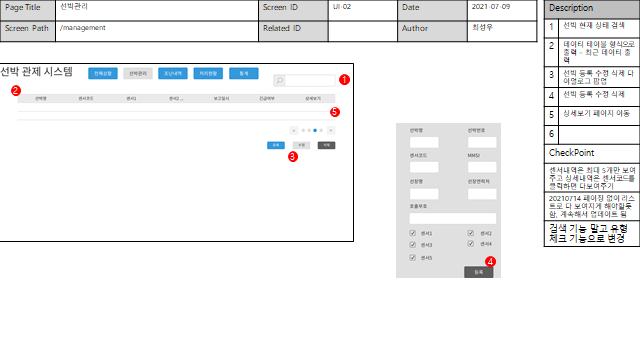The width and height of the screenshot is (640, 360).
Task: Click the author name 최성우
Action: pos(482,27)
